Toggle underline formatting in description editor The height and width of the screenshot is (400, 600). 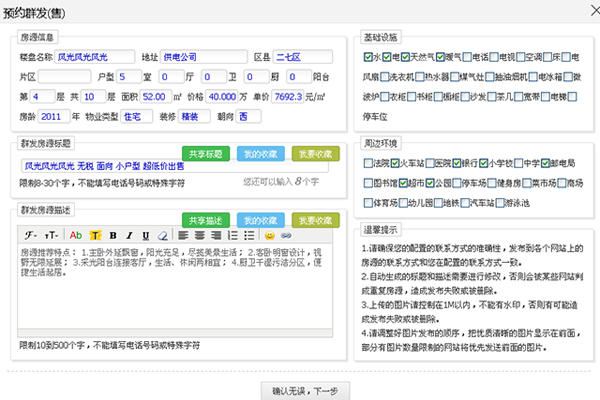click(x=146, y=235)
